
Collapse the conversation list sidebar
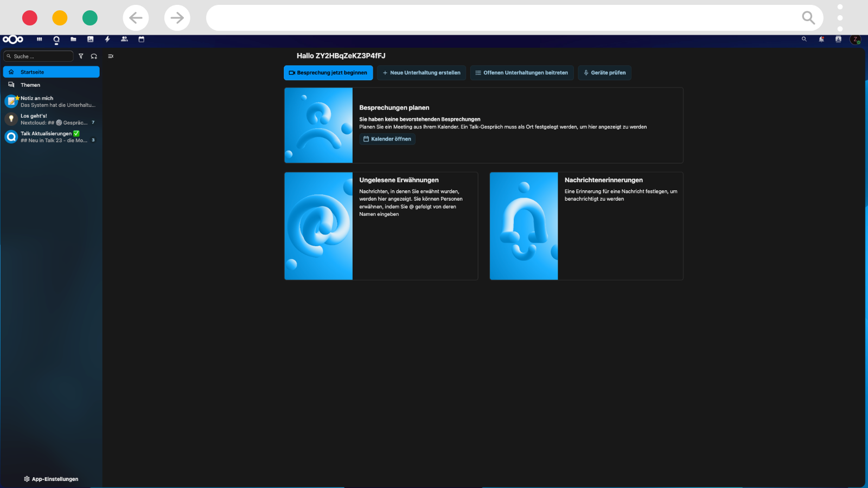(x=111, y=56)
